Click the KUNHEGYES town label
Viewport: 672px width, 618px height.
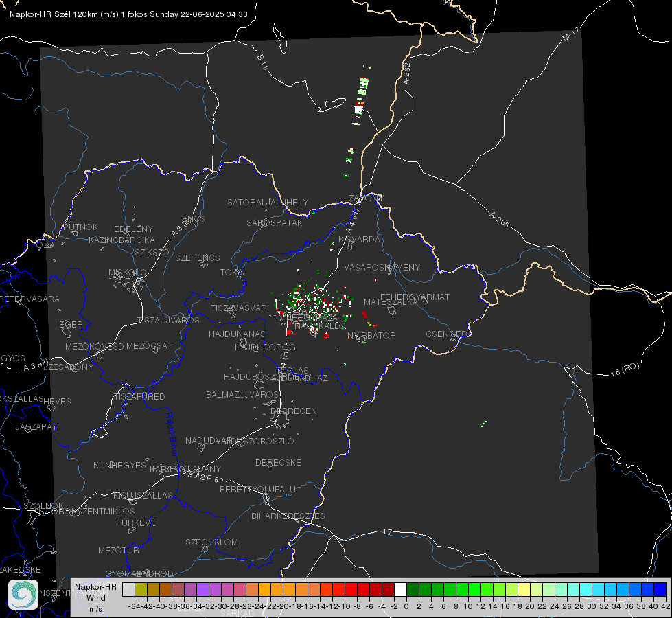(x=119, y=465)
